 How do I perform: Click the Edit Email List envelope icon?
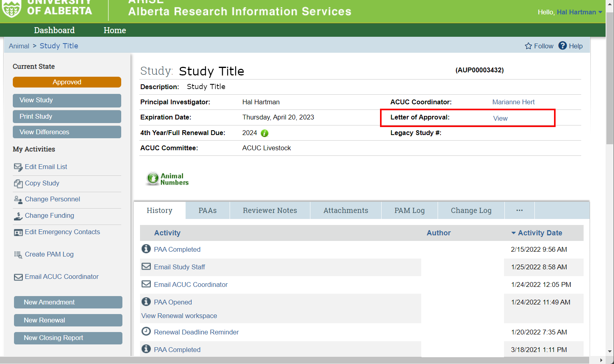point(18,167)
